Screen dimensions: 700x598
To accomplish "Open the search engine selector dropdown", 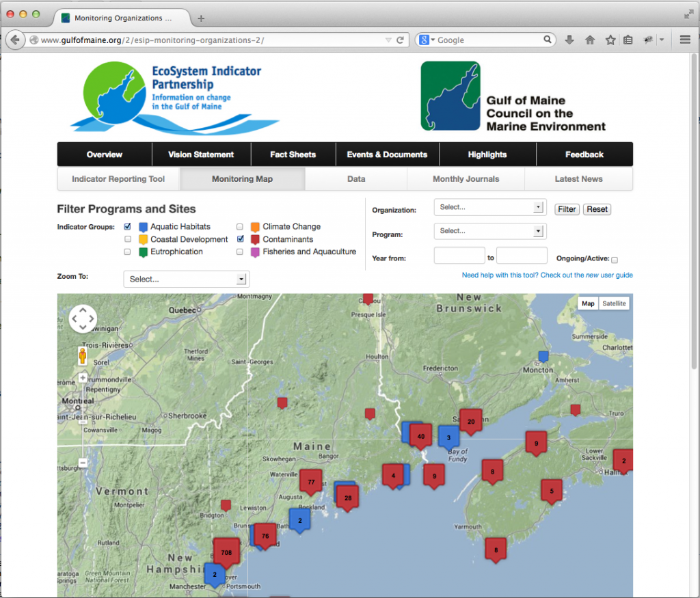I will [427, 40].
